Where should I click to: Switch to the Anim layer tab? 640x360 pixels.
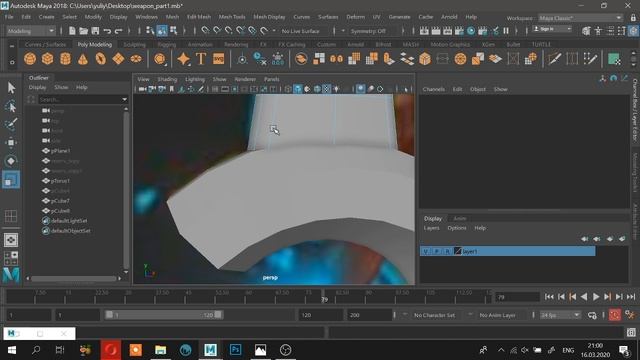pos(460,218)
